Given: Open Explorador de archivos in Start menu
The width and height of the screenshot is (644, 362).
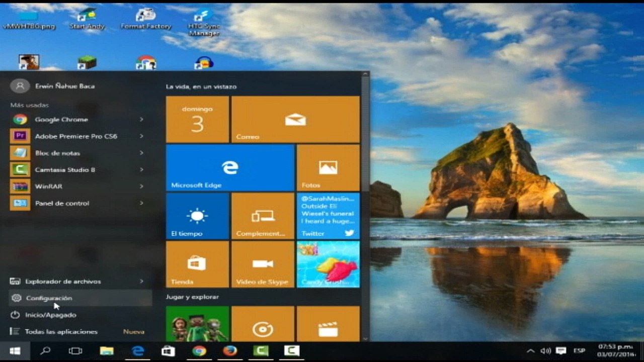Looking at the screenshot, I should click(80, 282).
